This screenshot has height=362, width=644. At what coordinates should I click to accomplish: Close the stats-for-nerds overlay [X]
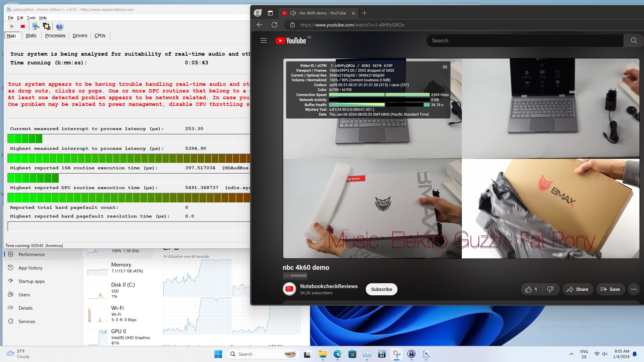445,67
